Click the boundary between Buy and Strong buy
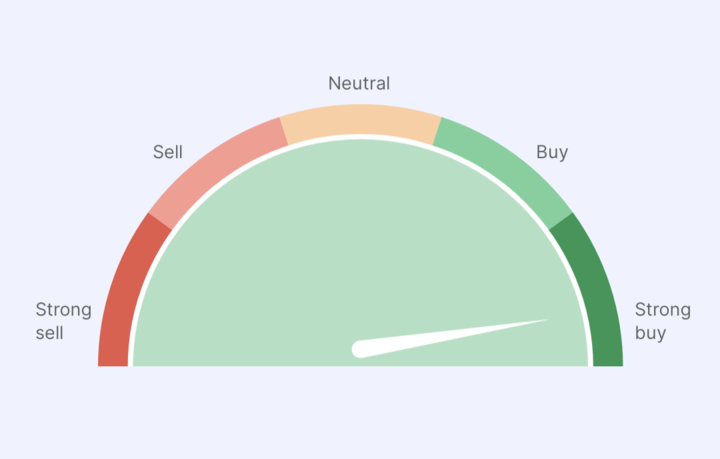720x459 pixels. pos(561,221)
